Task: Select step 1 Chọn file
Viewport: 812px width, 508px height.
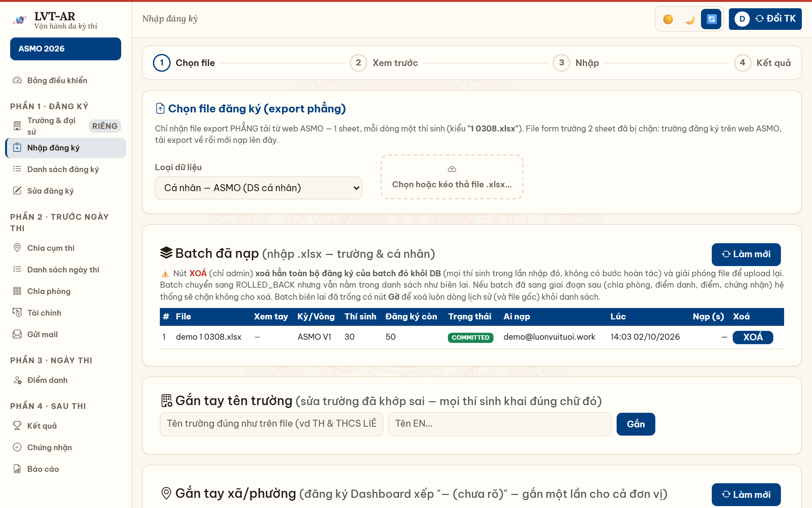Action: point(184,63)
